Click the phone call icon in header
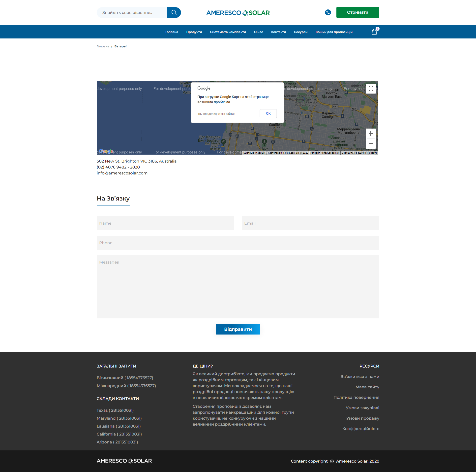The image size is (476, 472). click(328, 12)
